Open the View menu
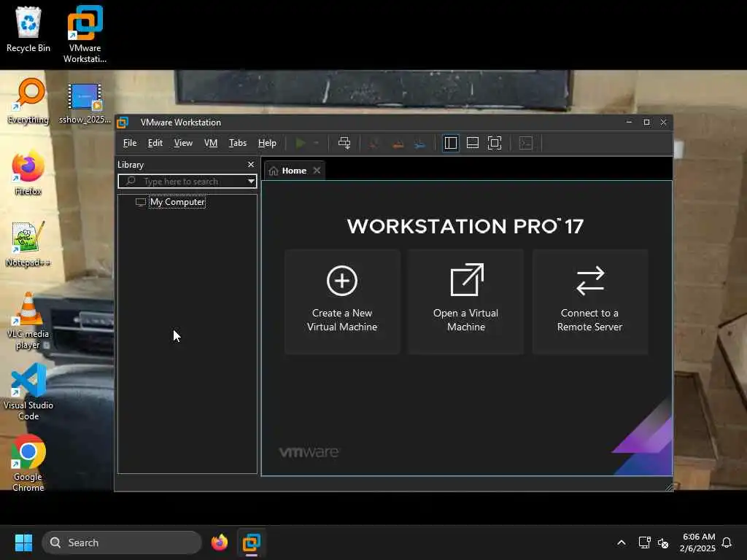 point(183,143)
